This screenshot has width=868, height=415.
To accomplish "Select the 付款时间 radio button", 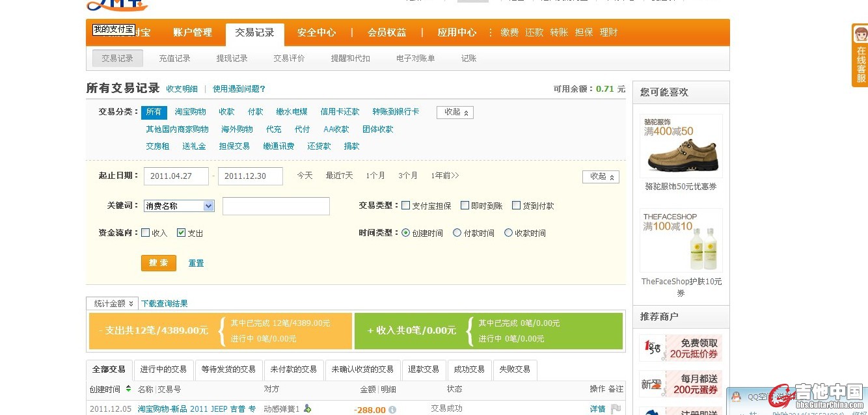I will tap(457, 233).
